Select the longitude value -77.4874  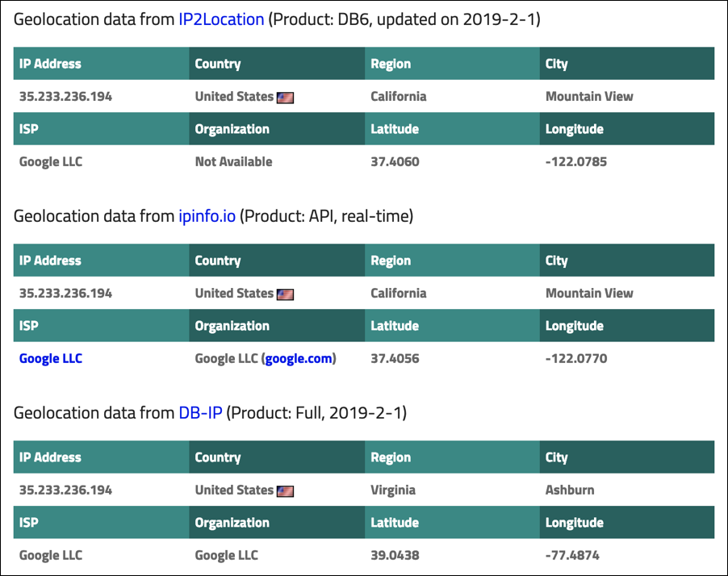coord(572,556)
